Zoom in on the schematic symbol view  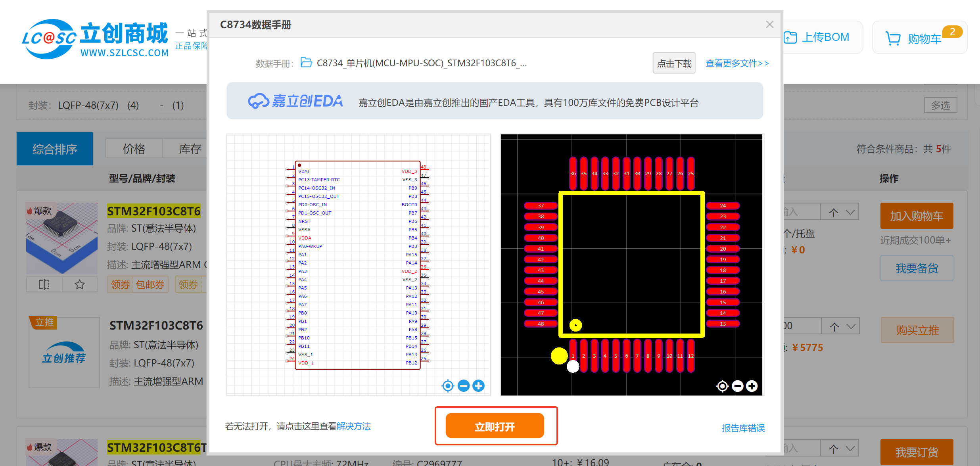pos(478,385)
